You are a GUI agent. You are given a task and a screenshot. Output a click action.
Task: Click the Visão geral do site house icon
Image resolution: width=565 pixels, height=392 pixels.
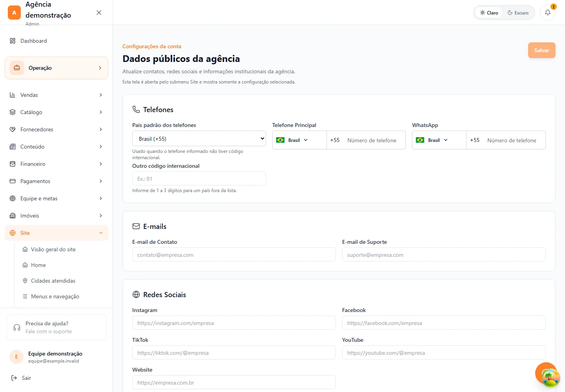tap(25, 249)
